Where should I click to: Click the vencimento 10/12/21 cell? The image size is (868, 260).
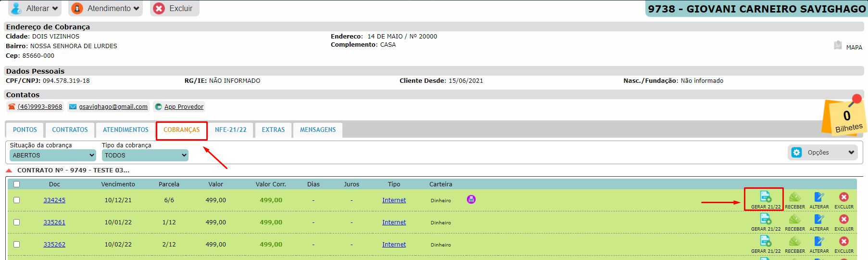point(118,200)
